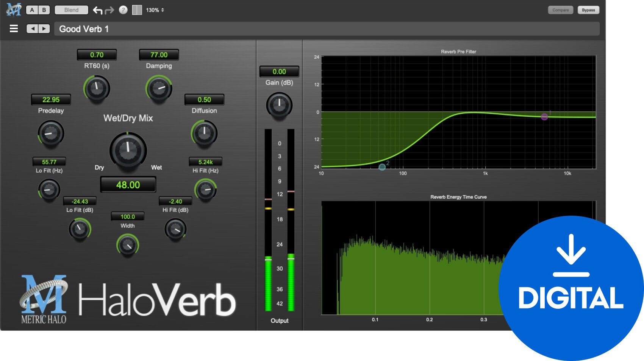Click the Wet/Dry Mix label
This screenshot has width=644, height=361.
point(128,118)
